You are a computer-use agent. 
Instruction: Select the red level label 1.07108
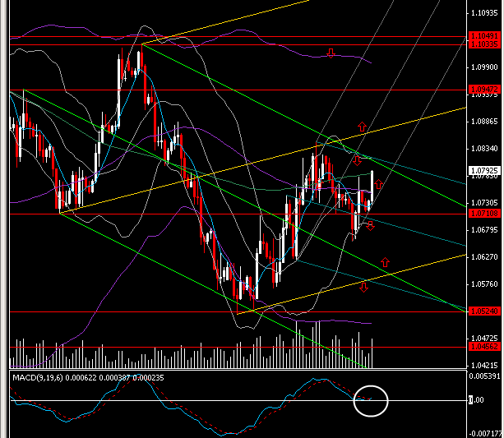(484, 213)
